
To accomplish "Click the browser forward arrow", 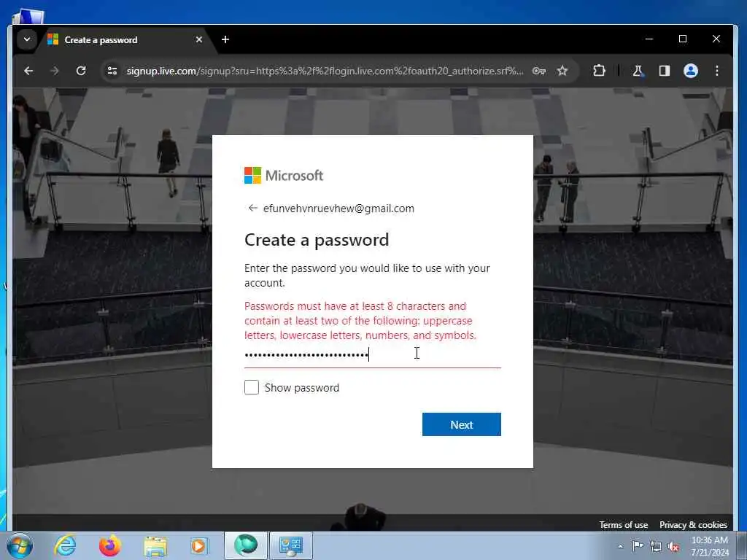I will [x=55, y=71].
